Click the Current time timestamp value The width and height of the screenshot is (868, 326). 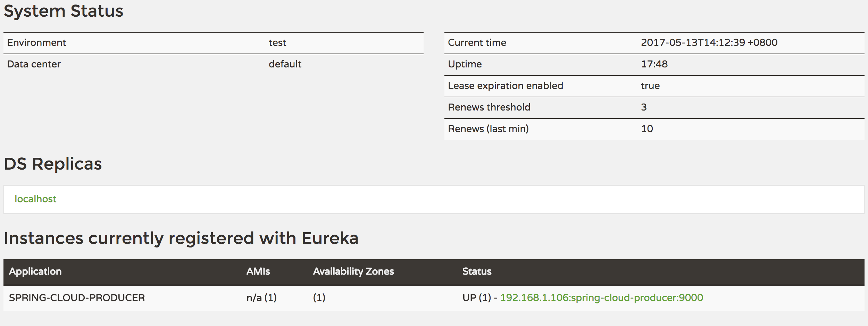tap(709, 43)
